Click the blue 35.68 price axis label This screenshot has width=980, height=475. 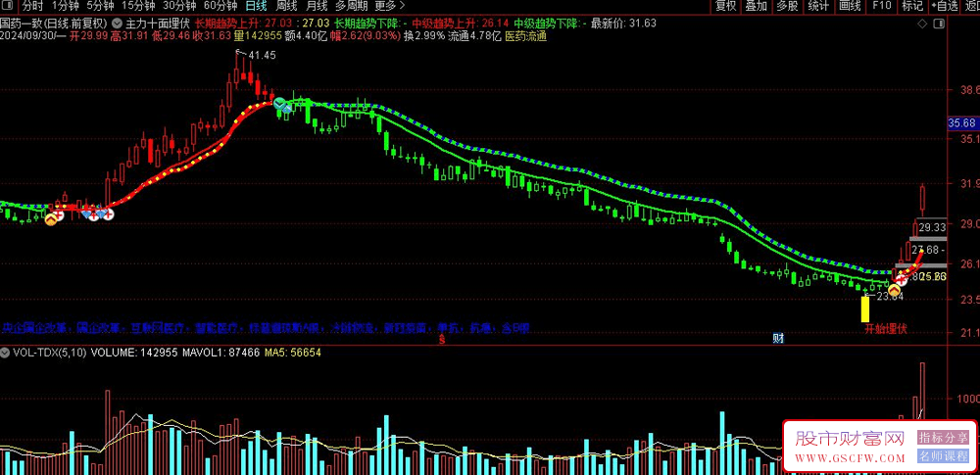(961, 122)
